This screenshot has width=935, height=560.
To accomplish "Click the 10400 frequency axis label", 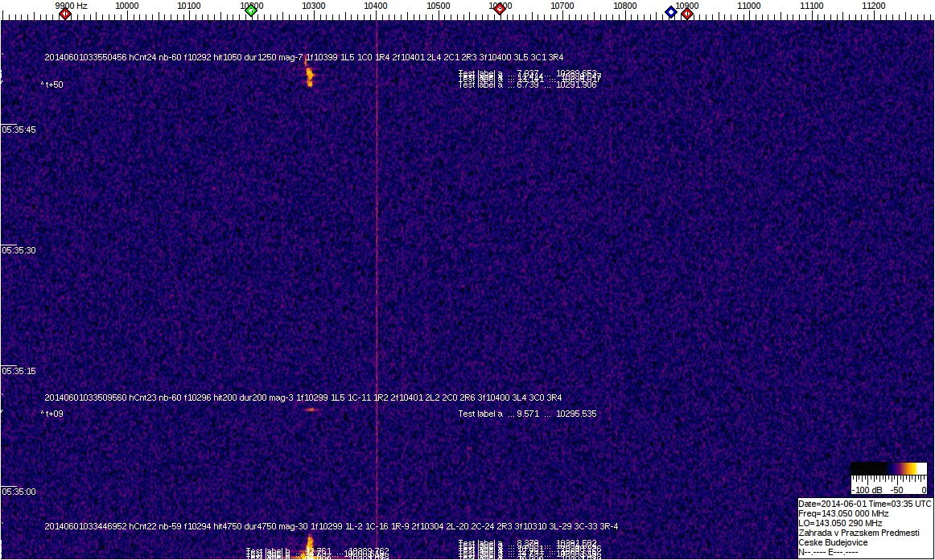I will 376,6.
